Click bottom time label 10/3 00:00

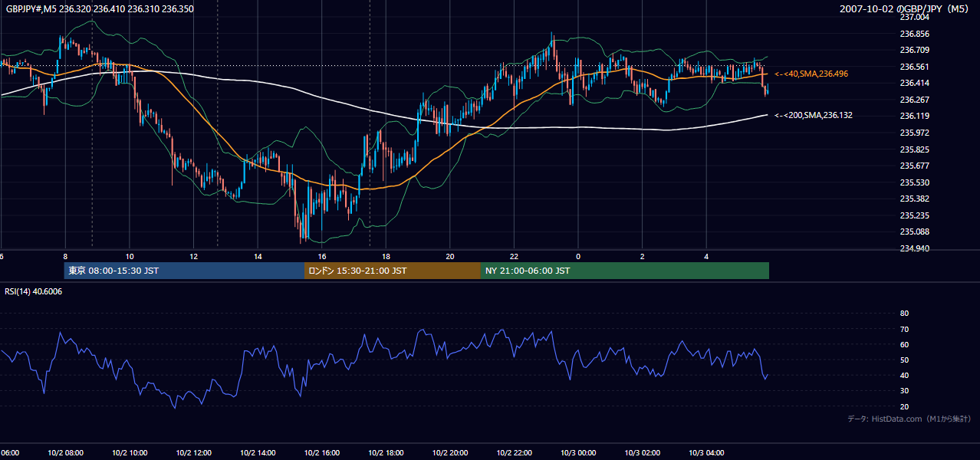coord(578,453)
